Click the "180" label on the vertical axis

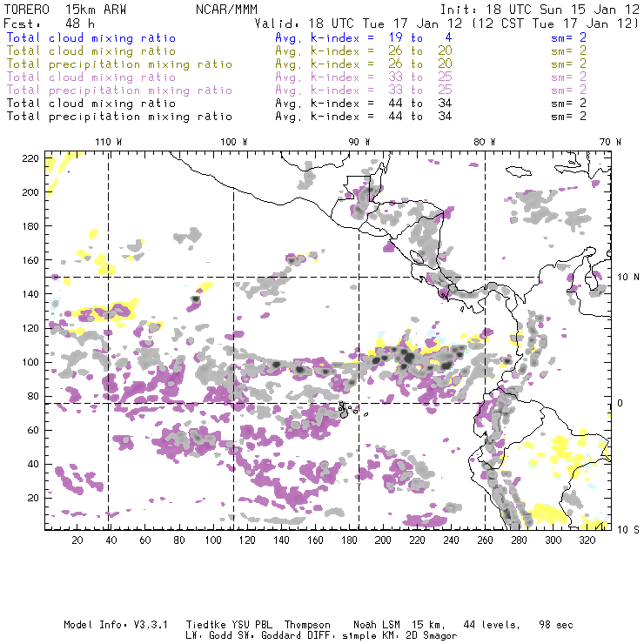(30, 226)
